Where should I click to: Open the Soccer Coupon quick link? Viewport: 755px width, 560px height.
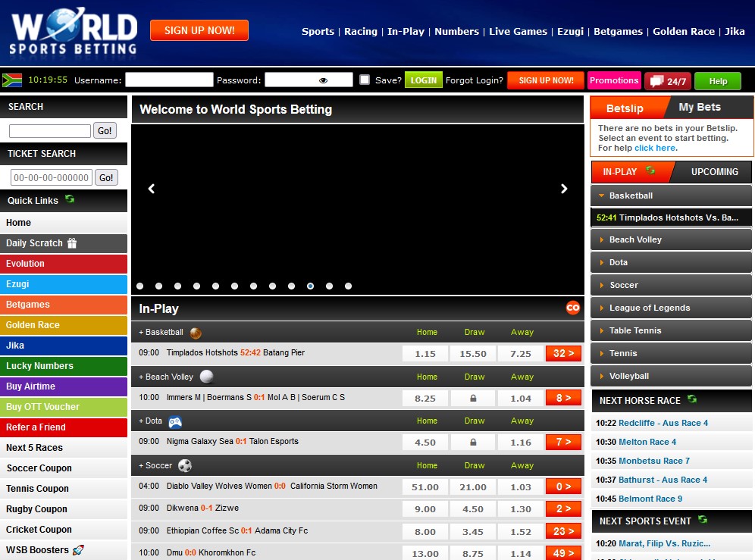(x=64, y=468)
